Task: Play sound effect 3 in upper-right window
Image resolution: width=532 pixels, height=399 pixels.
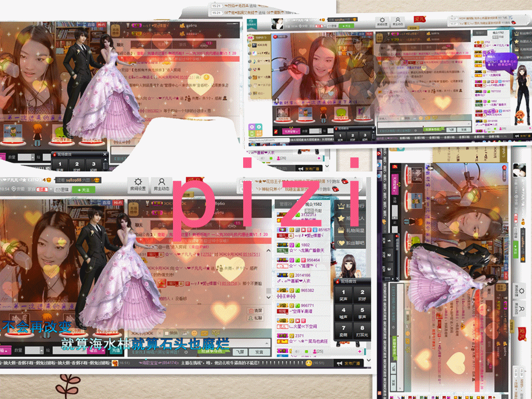Action: [x=365, y=137]
